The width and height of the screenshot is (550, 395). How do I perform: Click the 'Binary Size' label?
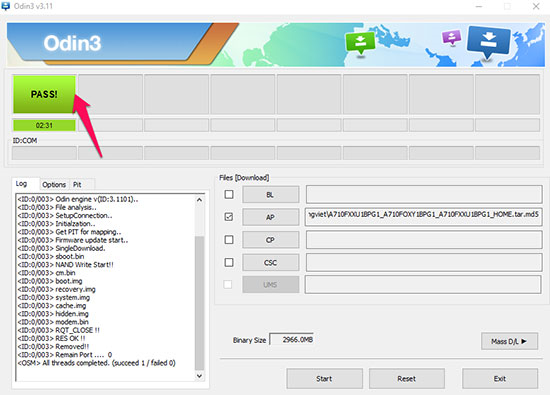click(x=249, y=340)
